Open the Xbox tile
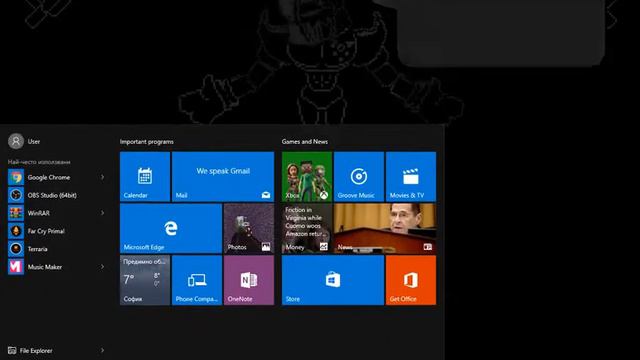The width and height of the screenshot is (640, 360). 307,177
